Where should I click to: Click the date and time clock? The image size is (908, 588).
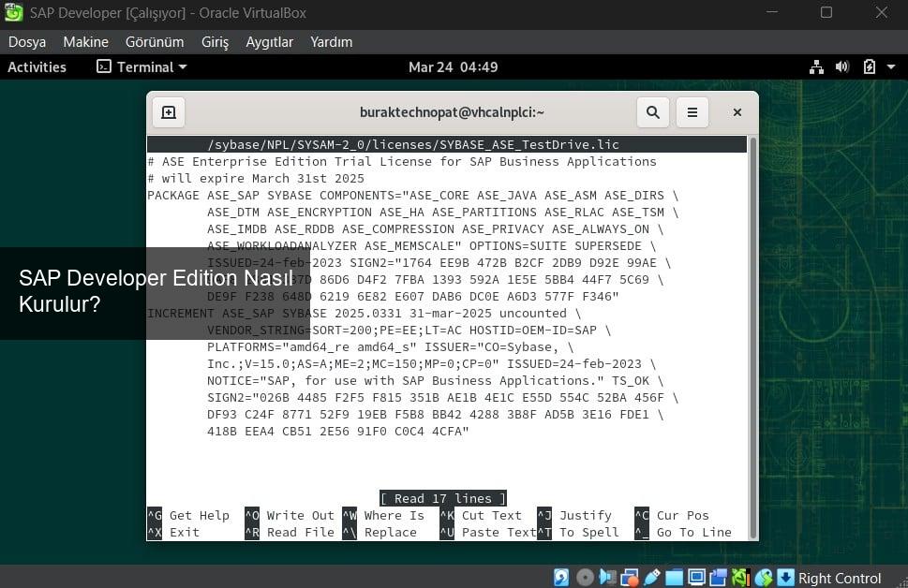[453, 67]
